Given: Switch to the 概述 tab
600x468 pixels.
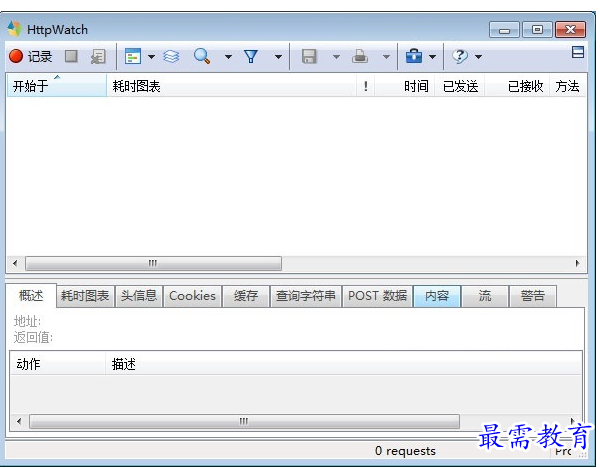Looking at the screenshot, I should (31, 295).
